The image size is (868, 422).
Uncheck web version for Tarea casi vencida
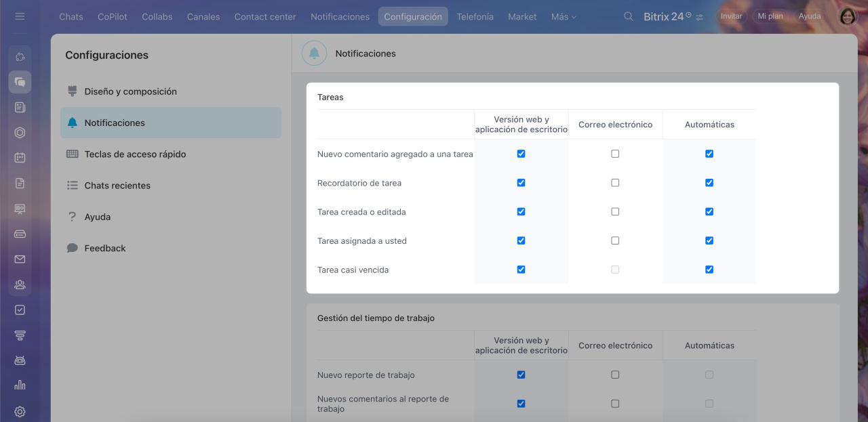pyautogui.click(x=521, y=270)
